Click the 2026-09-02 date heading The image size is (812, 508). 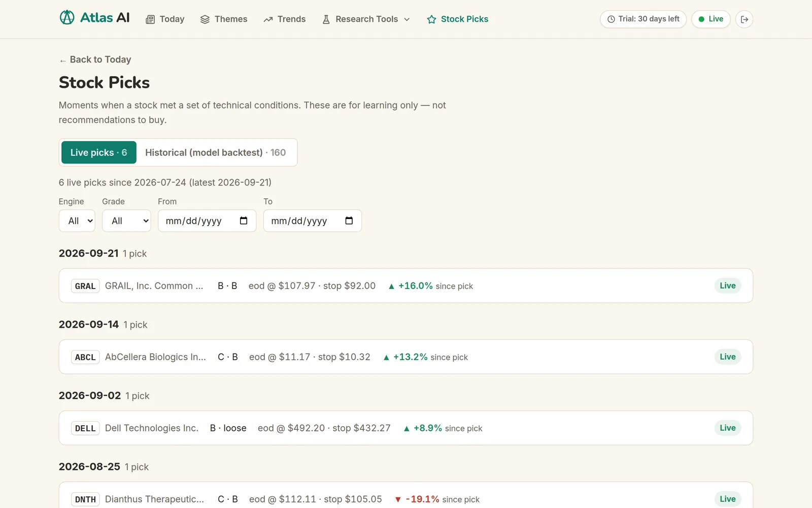(90, 395)
